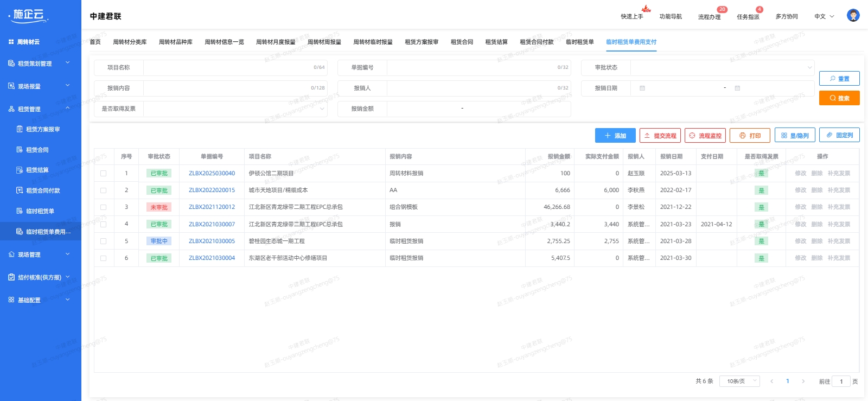Select page number 1 in pagination
The height and width of the screenshot is (401, 868).
coord(788,381)
